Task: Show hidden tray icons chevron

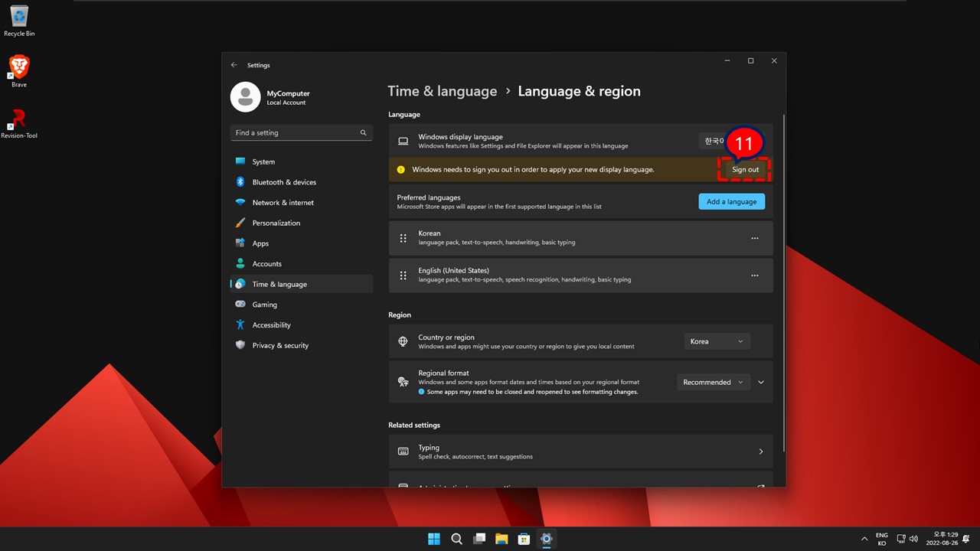Action: pyautogui.click(x=864, y=539)
